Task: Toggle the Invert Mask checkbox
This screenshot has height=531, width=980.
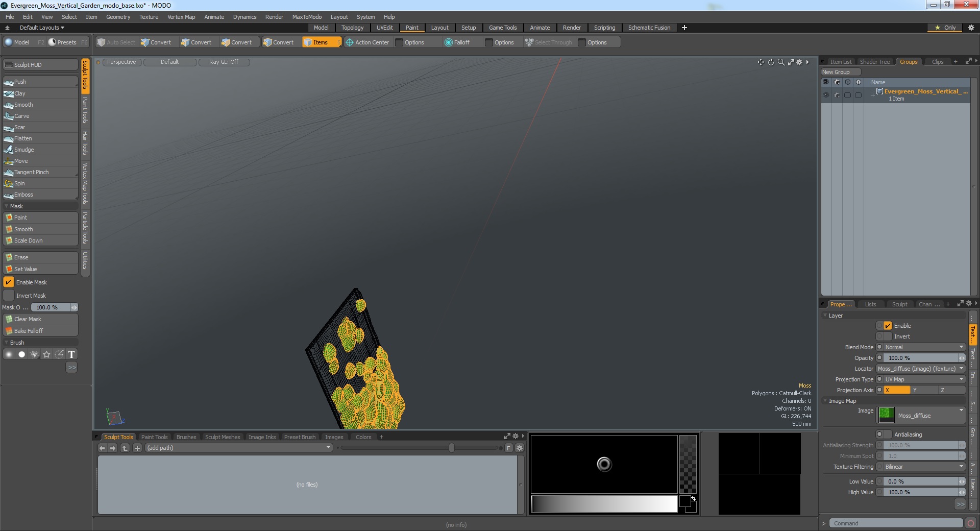Action: (x=9, y=296)
